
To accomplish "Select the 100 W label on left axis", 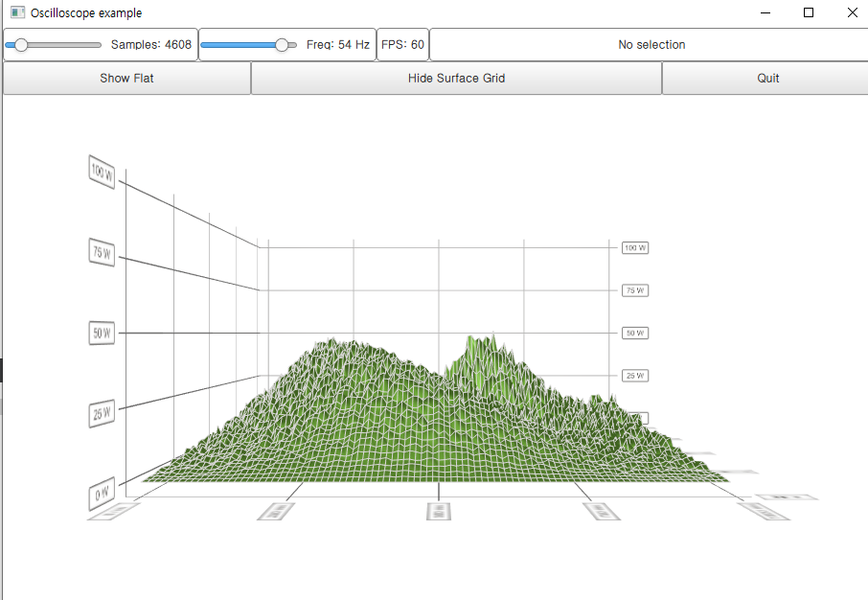I will 102,173.
